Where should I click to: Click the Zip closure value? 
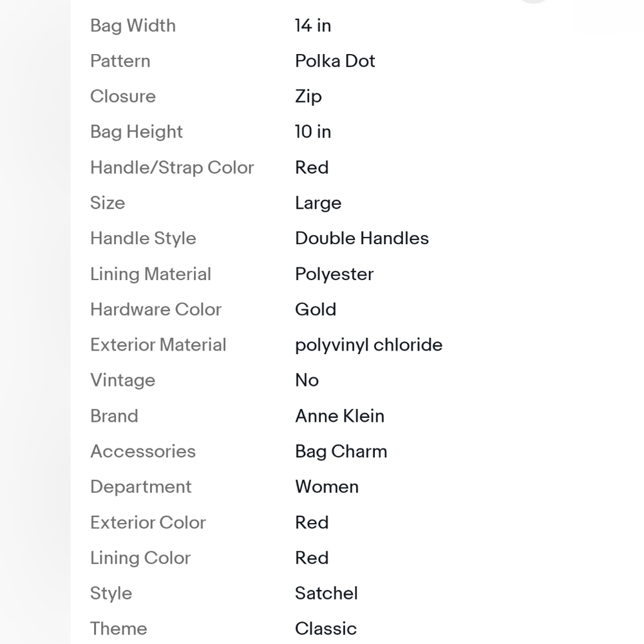[x=308, y=97]
